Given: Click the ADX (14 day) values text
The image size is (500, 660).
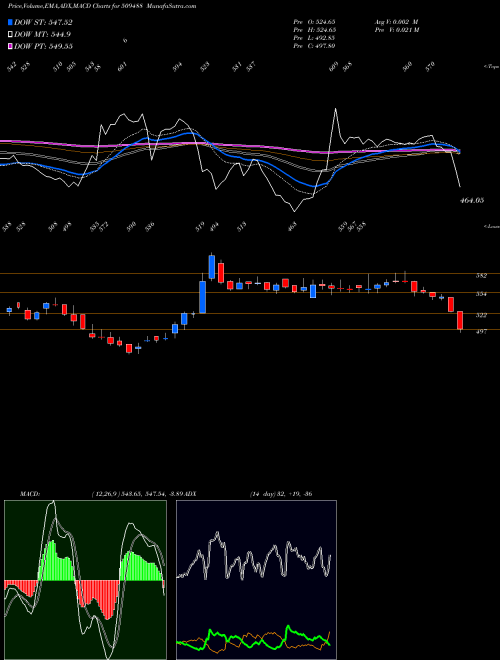Looking at the screenshot, I should coord(281,494).
